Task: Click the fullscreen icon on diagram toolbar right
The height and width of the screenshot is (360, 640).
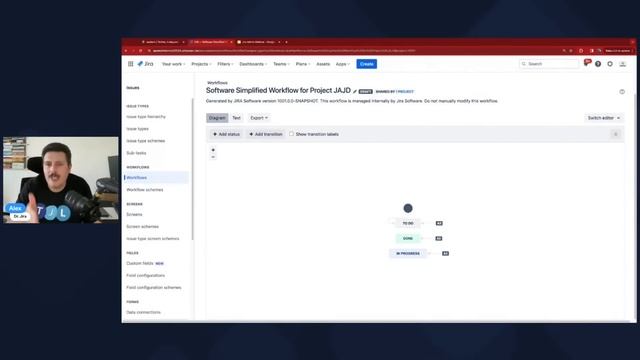Action: pyautogui.click(x=616, y=134)
